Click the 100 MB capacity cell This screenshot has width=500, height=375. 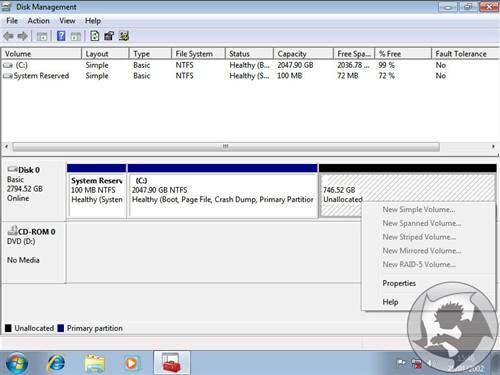[x=289, y=76]
